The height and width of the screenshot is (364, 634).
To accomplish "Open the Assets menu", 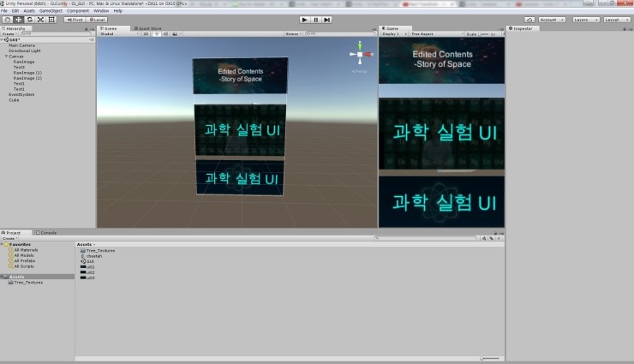I will click(x=29, y=11).
